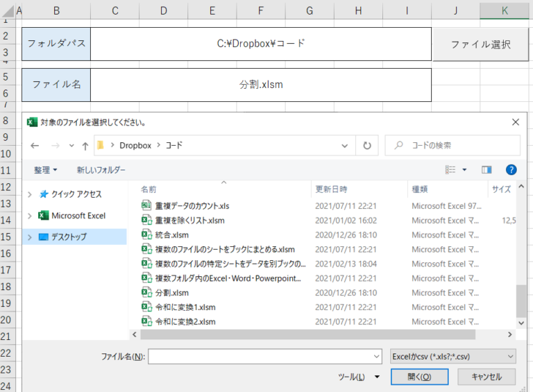
Task: Close the file selection dialog
Action: (516, 122)
